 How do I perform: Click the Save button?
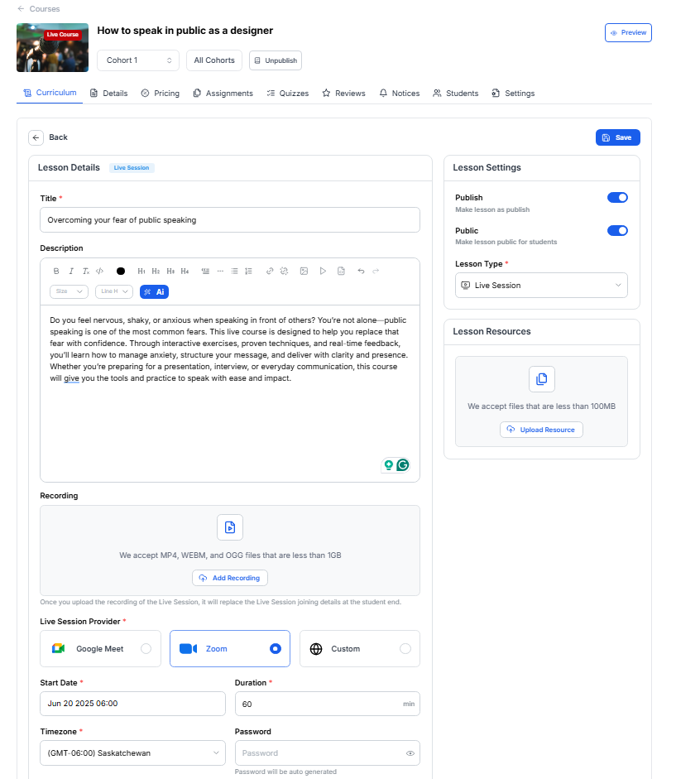click(617, 137)
